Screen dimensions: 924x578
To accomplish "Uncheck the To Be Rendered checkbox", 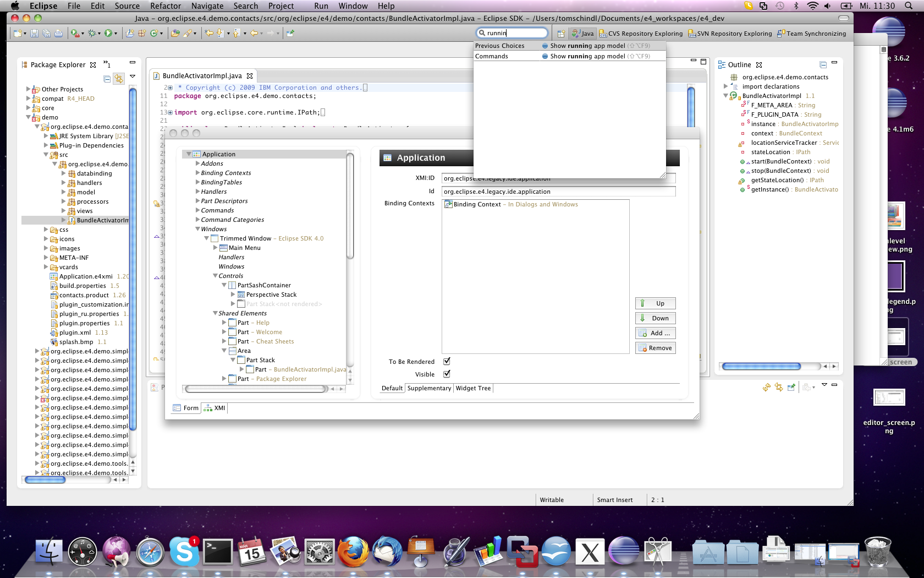I will coord(447,362).
